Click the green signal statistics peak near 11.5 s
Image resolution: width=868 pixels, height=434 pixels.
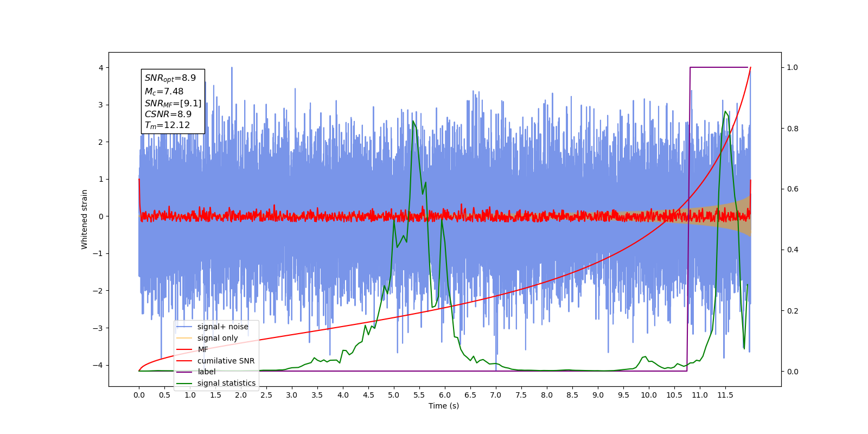pyautogui.click(x=725, y=112)
